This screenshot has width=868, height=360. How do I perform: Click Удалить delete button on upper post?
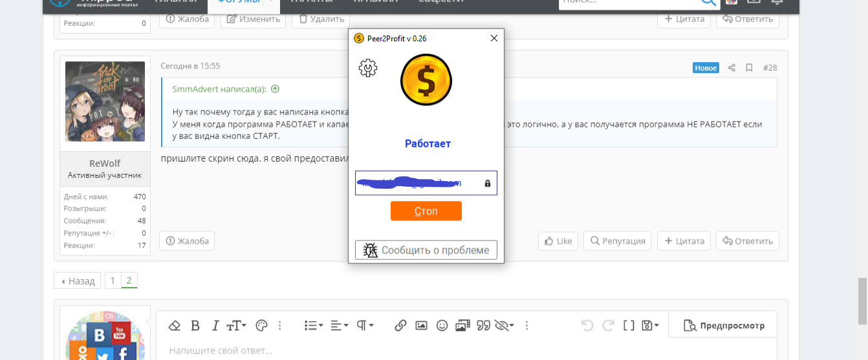pos(321,19)
